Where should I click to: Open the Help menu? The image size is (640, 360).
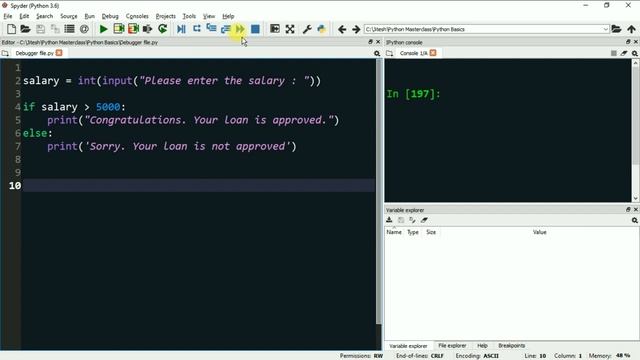(x=228, y=16)
